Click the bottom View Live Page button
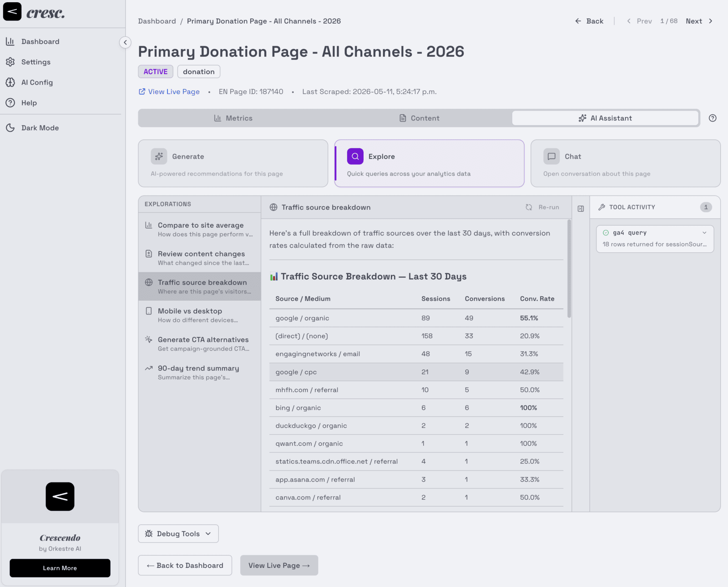 pyautogui.click(x=279, y=565)
